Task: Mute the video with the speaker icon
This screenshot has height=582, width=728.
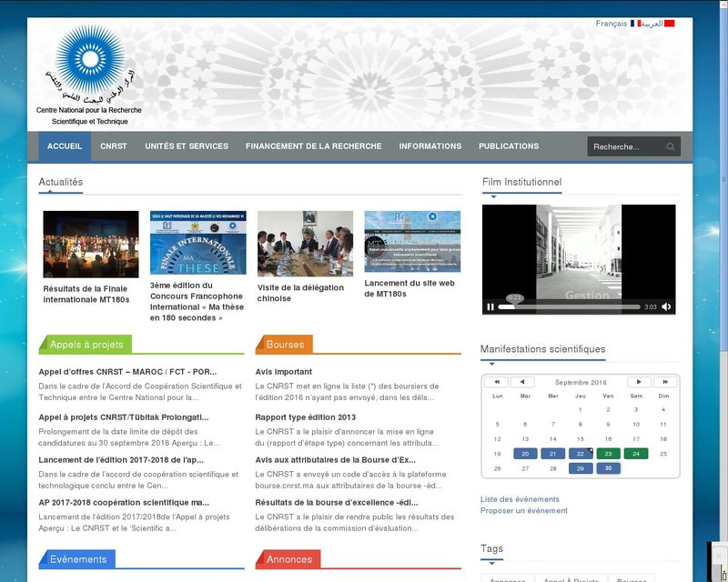Action: 666,306
